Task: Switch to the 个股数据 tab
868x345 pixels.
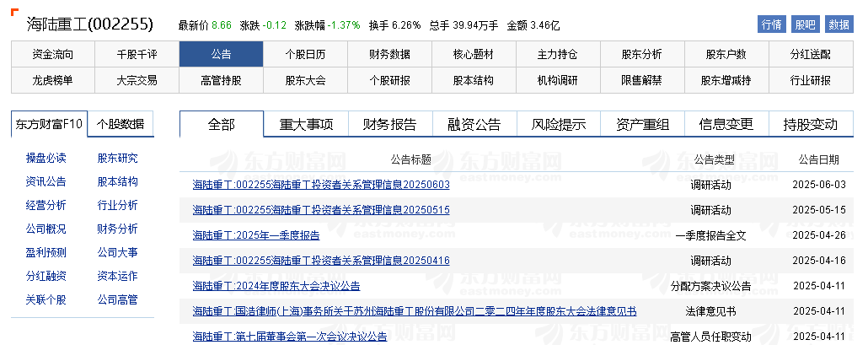Action: [x=121, y=123]
